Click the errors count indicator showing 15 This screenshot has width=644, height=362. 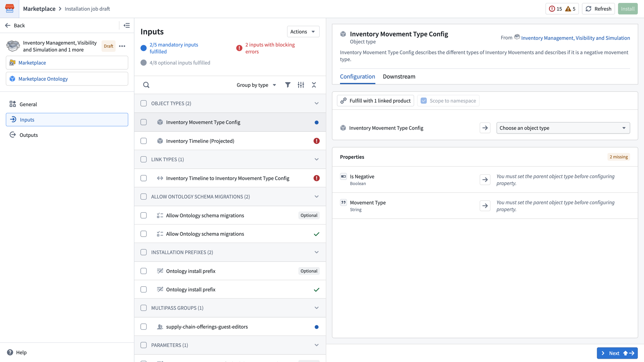tap(555, 9)
